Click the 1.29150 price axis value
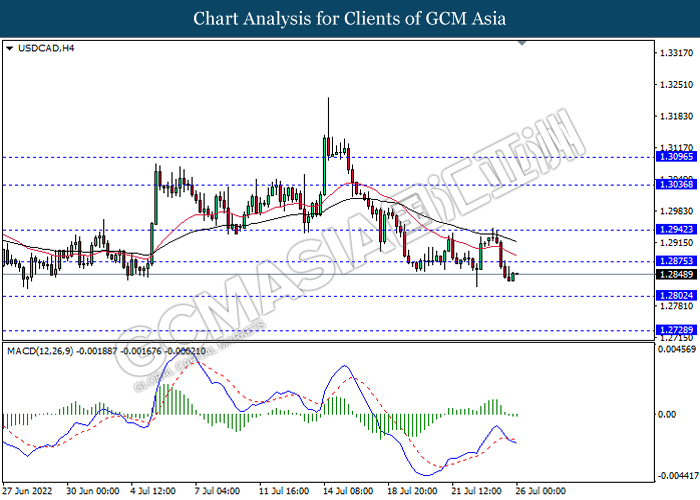700x500 pixels. [676, 242]
